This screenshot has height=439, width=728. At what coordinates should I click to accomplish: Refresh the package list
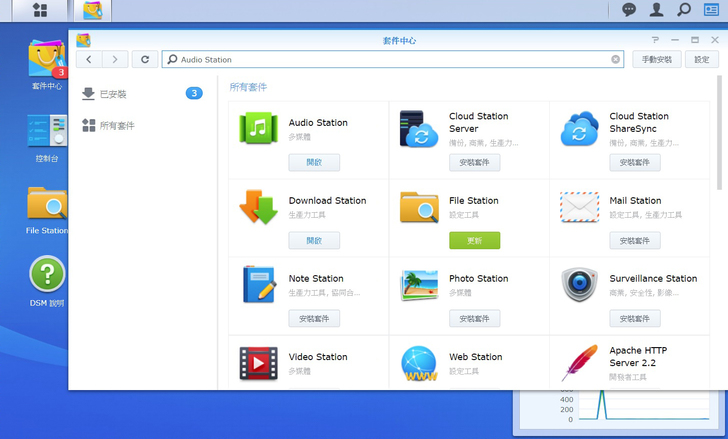[x=145, y=59]
